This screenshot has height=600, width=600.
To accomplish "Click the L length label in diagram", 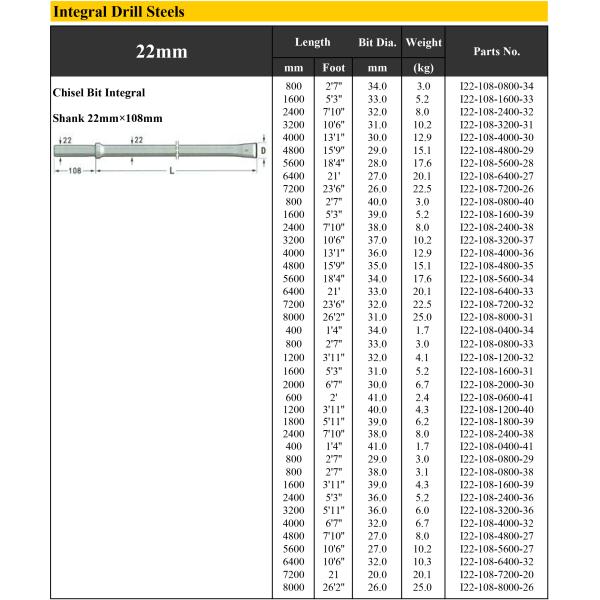I will point(172,171).
